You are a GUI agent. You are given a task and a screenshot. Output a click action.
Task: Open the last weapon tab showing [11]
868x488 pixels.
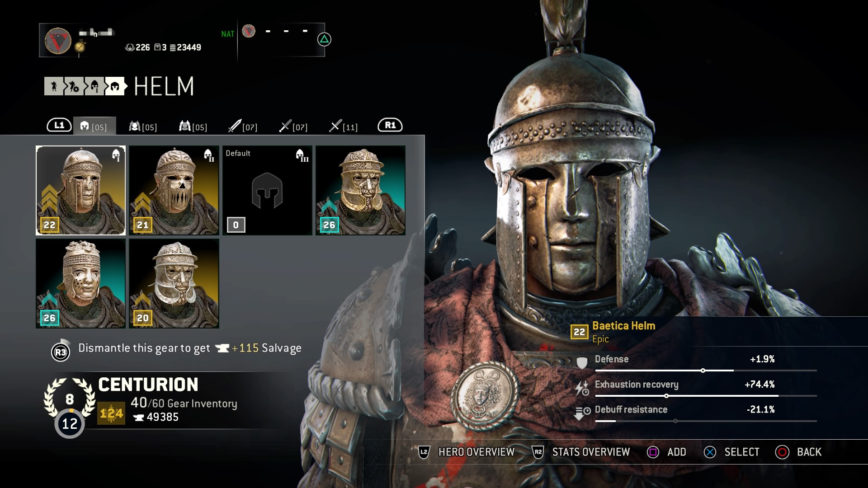tap(343, 127)
